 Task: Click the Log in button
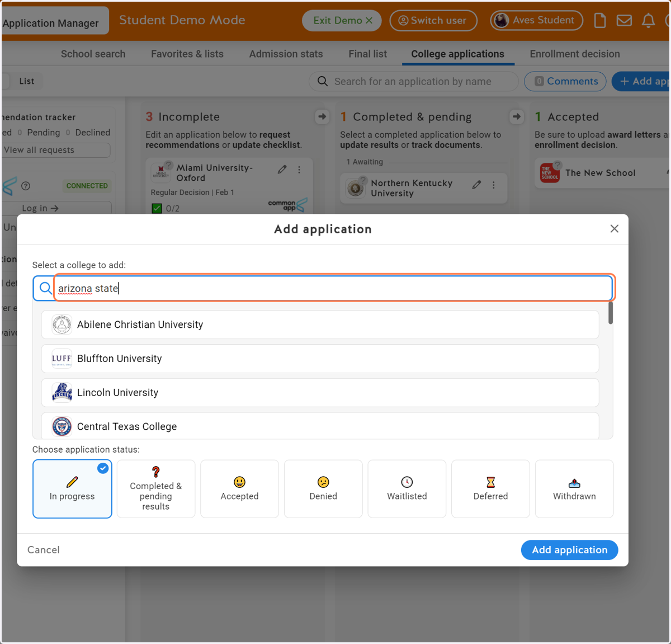pyautogui.click(x=55, y=208)
